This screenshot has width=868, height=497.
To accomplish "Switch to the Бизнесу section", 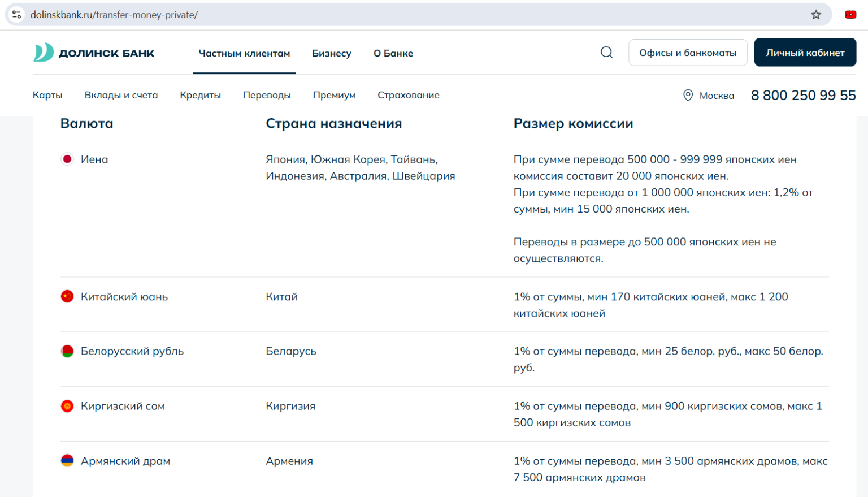I will tap(332, 53).
